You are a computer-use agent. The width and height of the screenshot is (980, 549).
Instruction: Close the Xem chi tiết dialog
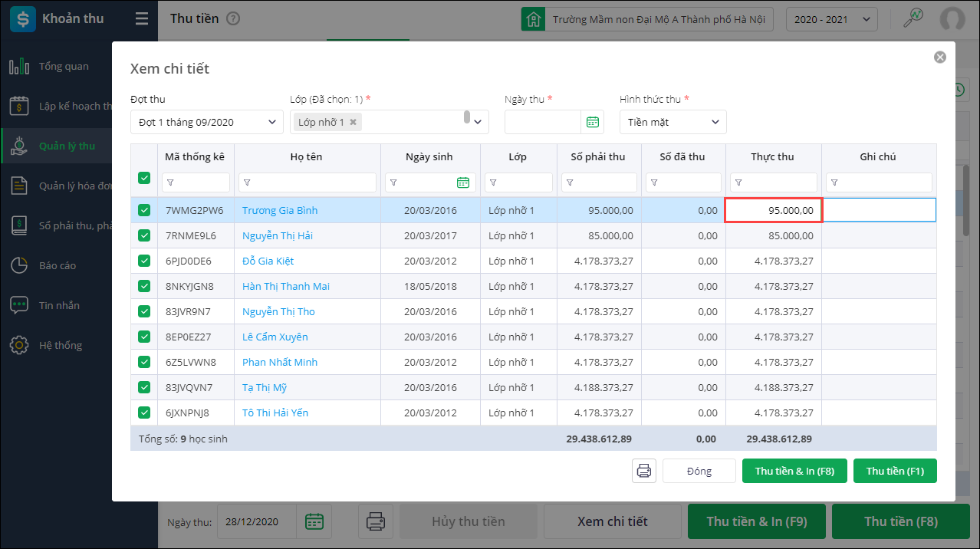[940, 57]
